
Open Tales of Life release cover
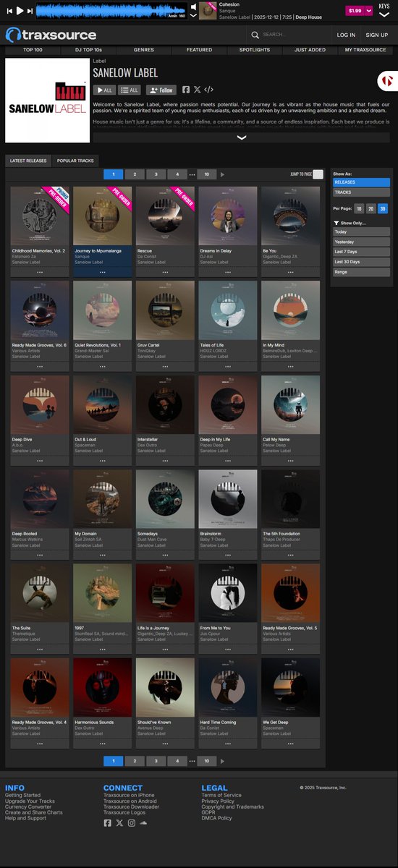coord(228,310)
